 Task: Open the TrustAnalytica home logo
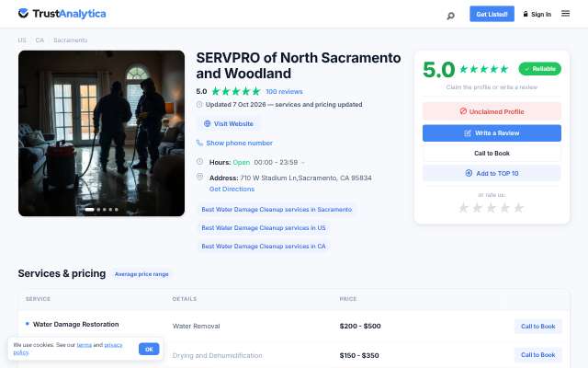click(x=62, y=14)
